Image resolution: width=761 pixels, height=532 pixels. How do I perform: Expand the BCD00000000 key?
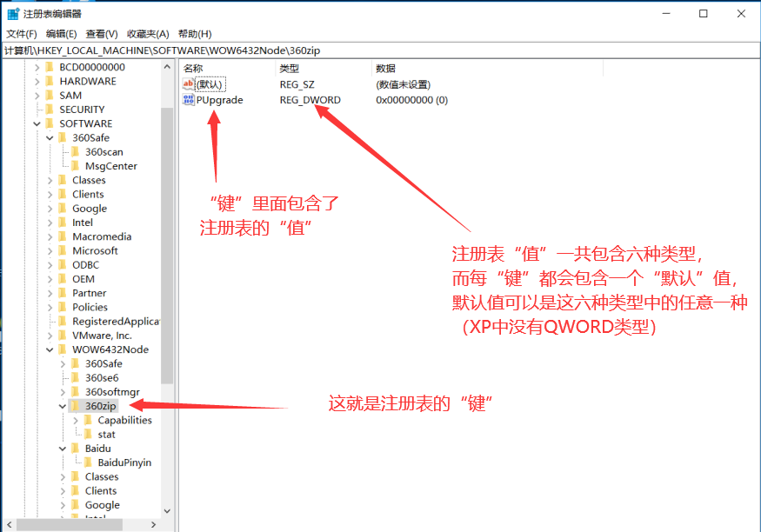pos(37,68)
